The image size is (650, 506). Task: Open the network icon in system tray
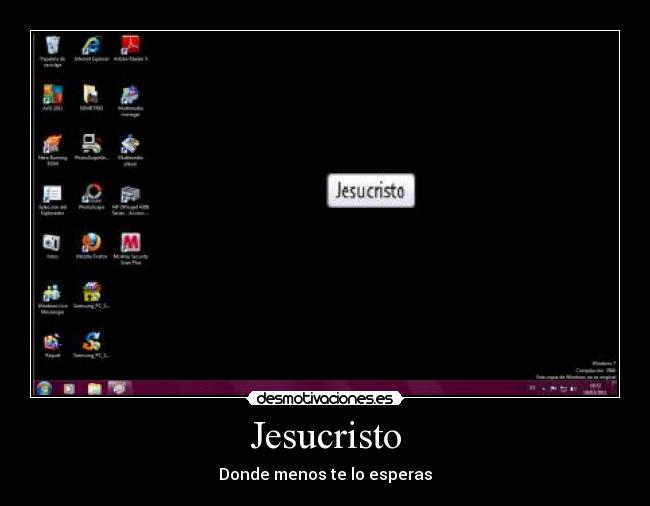pyautogui.click(x=563, y=389)
